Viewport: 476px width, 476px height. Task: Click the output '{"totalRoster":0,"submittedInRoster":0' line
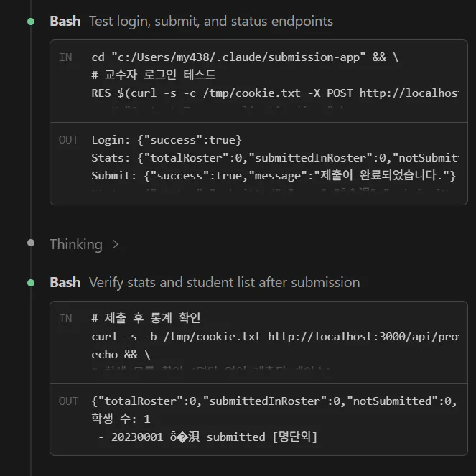pos(274,401)
